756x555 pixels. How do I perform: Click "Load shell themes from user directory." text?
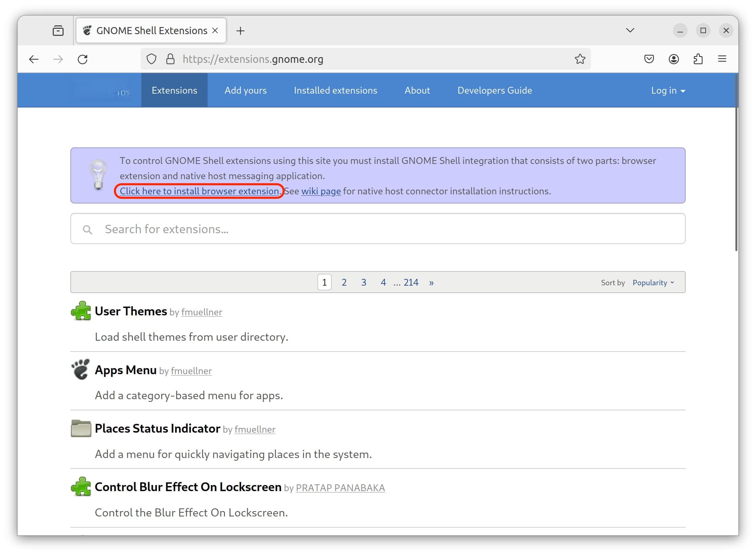point(191,337)
